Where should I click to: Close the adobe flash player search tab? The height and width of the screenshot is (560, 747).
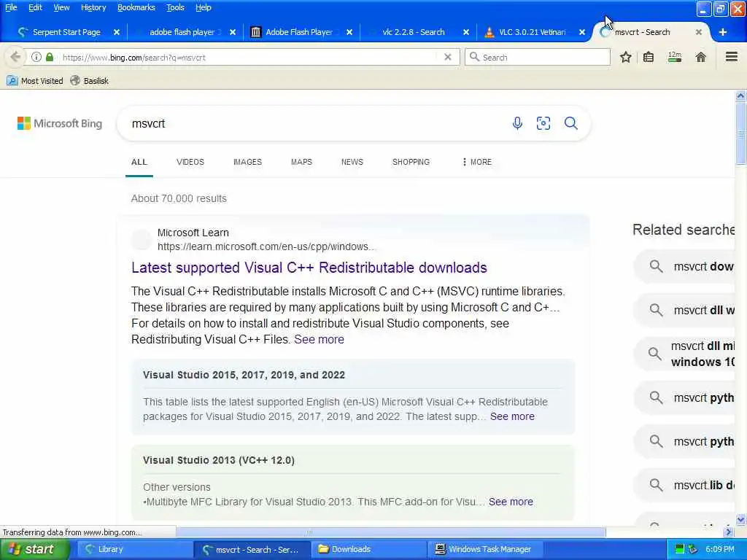point(233,32)
